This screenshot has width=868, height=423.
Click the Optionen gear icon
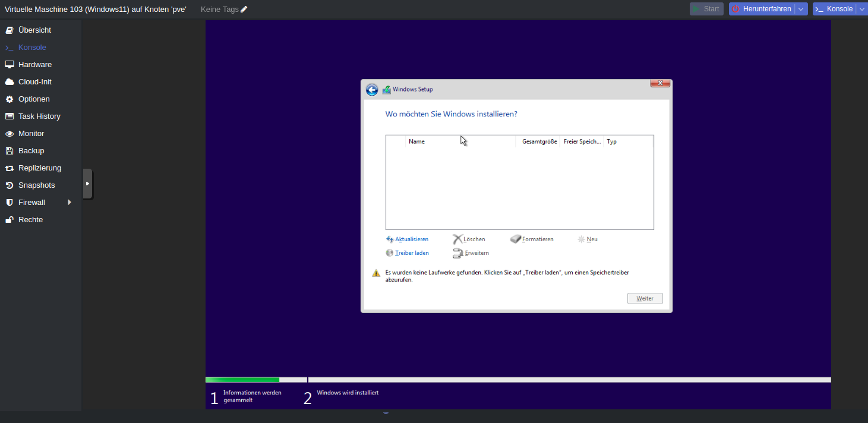click(x=10, y=99)
